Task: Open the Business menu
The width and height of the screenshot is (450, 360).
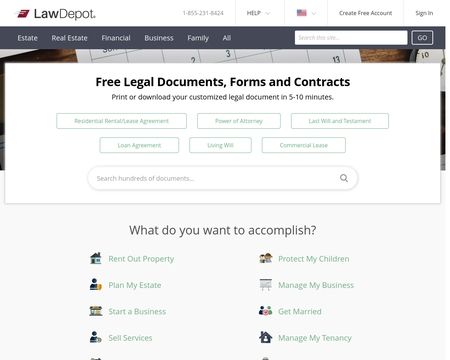Action: coord(159,38)
